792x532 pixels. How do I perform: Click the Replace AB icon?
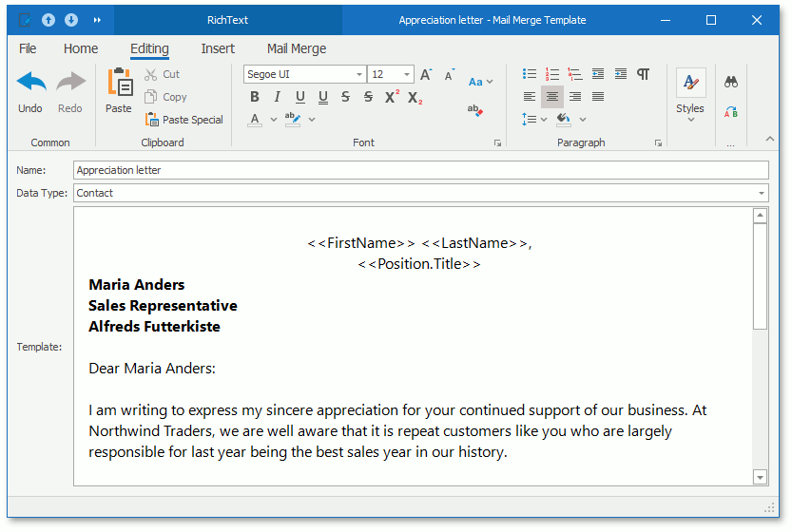(731, 111)
